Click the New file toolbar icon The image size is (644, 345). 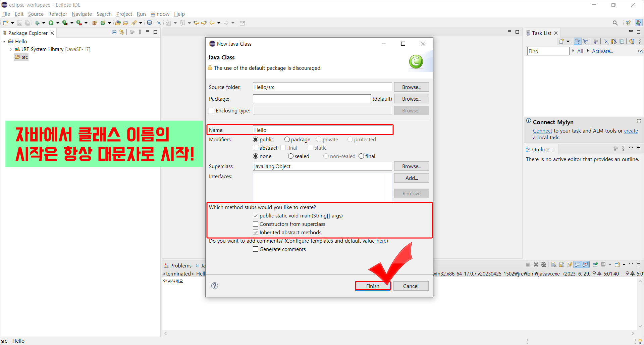click(6, 23)
